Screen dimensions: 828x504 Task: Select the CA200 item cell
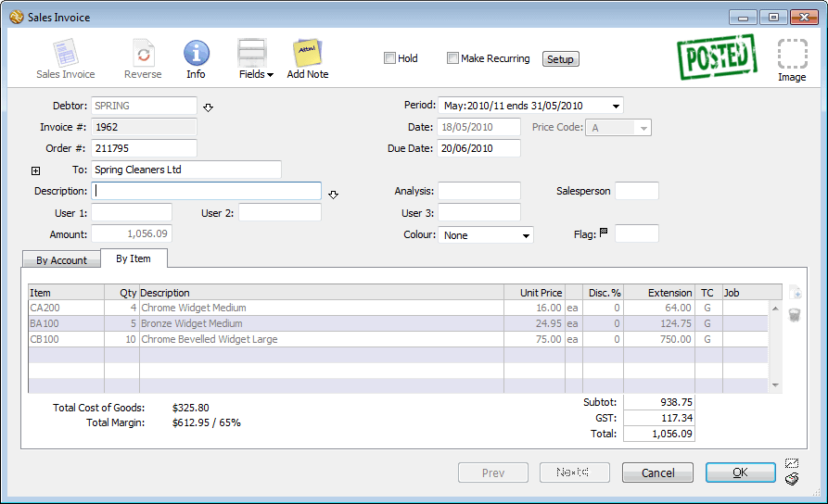pos(66,308)
